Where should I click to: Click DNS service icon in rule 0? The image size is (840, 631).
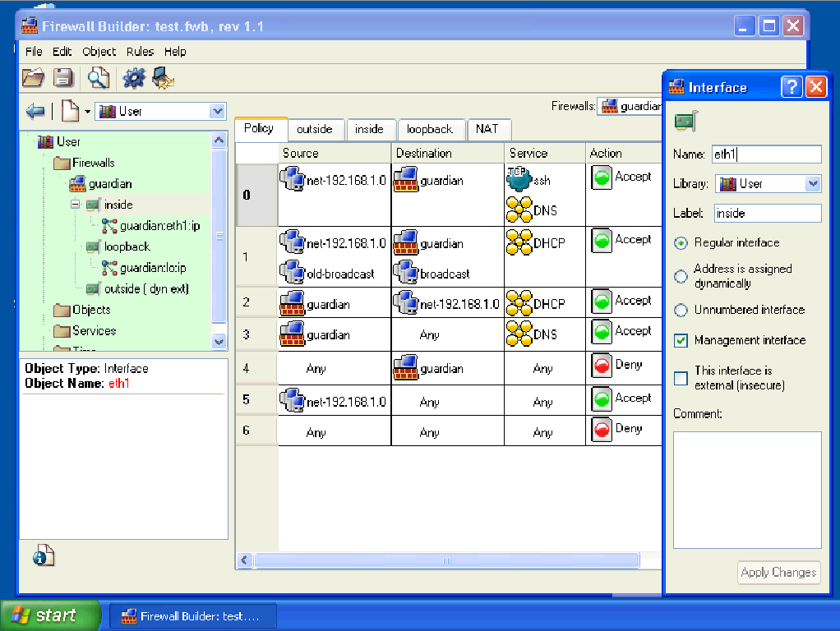tap(519, 210)
